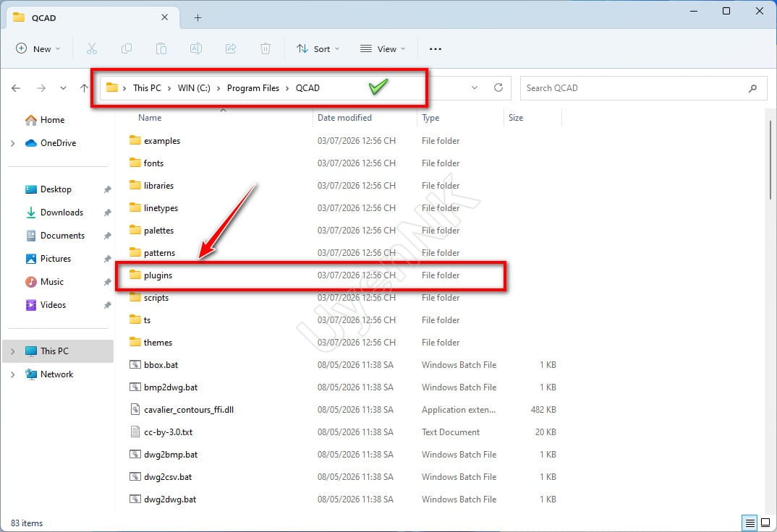
Task: Switch to large thumbnails view icon in status bar
Action: click(765, 523)
